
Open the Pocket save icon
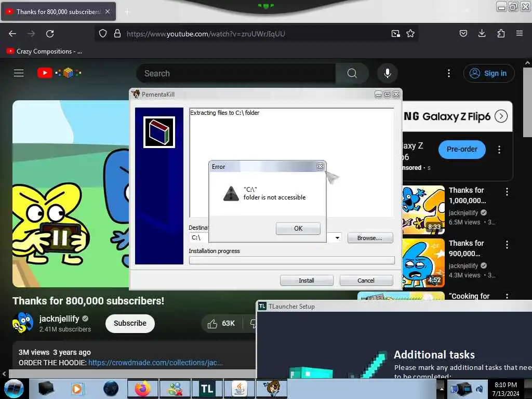[463, 33]
